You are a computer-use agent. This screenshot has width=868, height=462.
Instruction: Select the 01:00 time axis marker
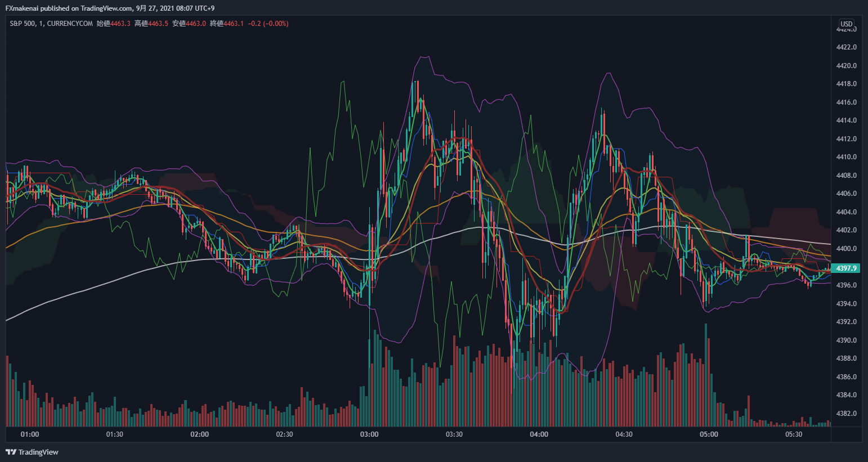point(30,434)
